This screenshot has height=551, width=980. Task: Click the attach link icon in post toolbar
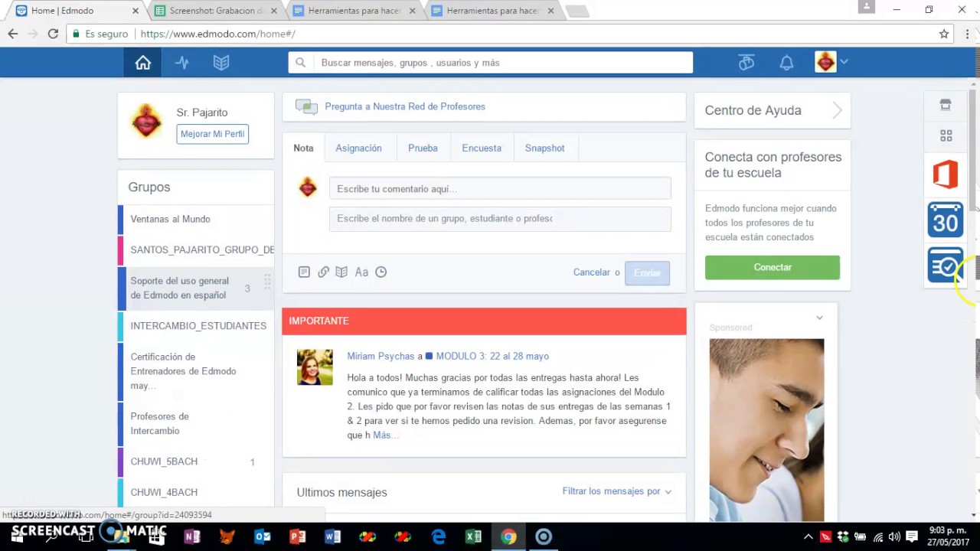(x=323, y=272)
